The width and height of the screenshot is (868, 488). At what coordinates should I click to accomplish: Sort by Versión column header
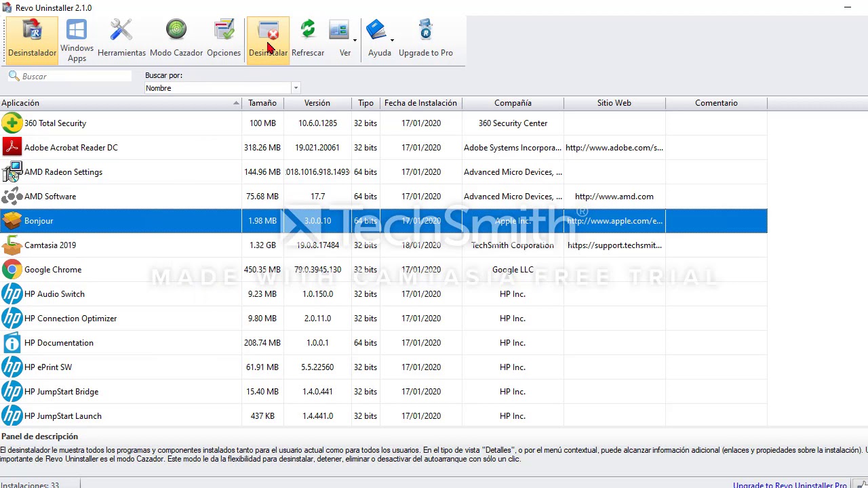pyautogui.click(x=317, y=103)
